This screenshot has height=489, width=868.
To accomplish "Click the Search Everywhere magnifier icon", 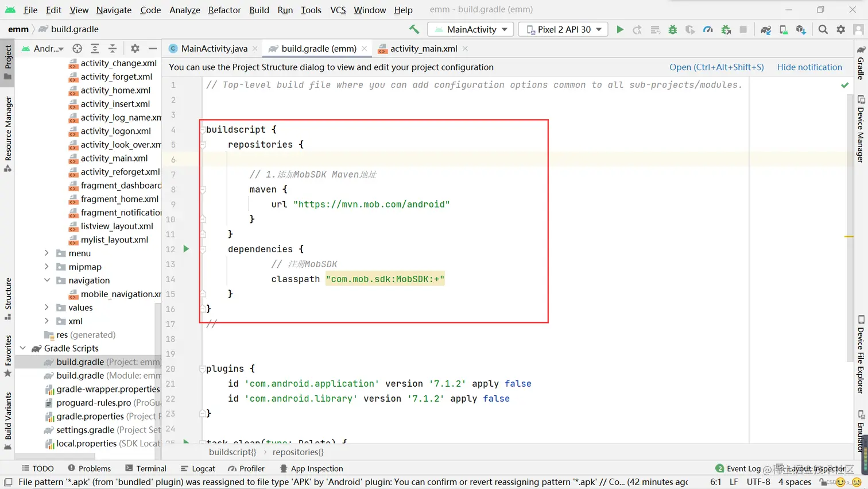I will tap(823, 29).
